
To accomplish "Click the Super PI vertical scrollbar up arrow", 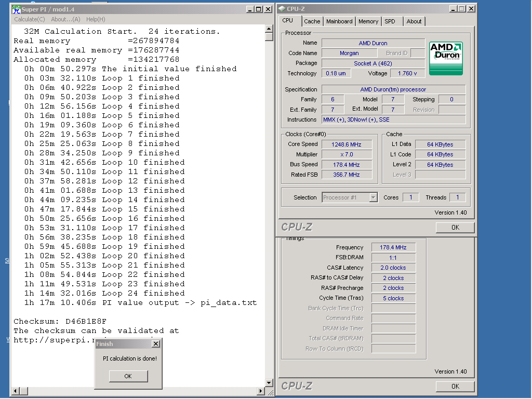I will [269, 29].
